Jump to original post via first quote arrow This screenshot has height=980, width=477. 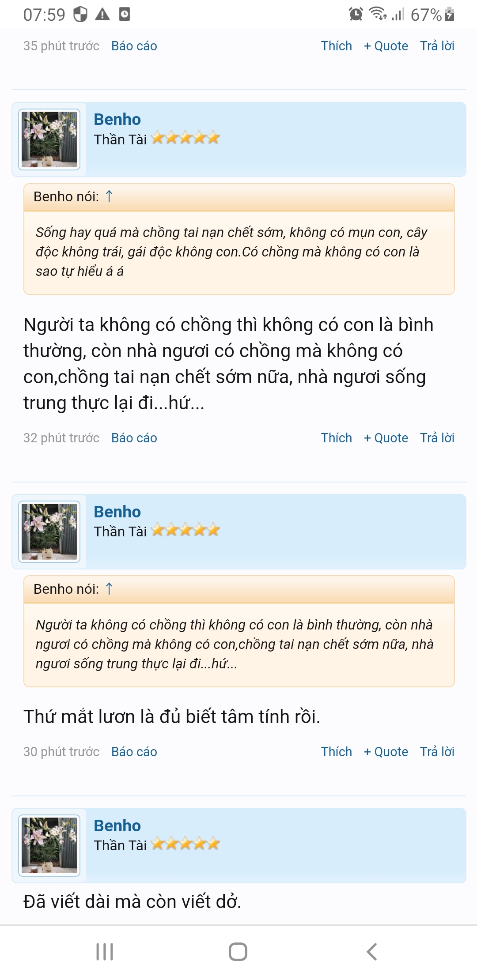109,196
